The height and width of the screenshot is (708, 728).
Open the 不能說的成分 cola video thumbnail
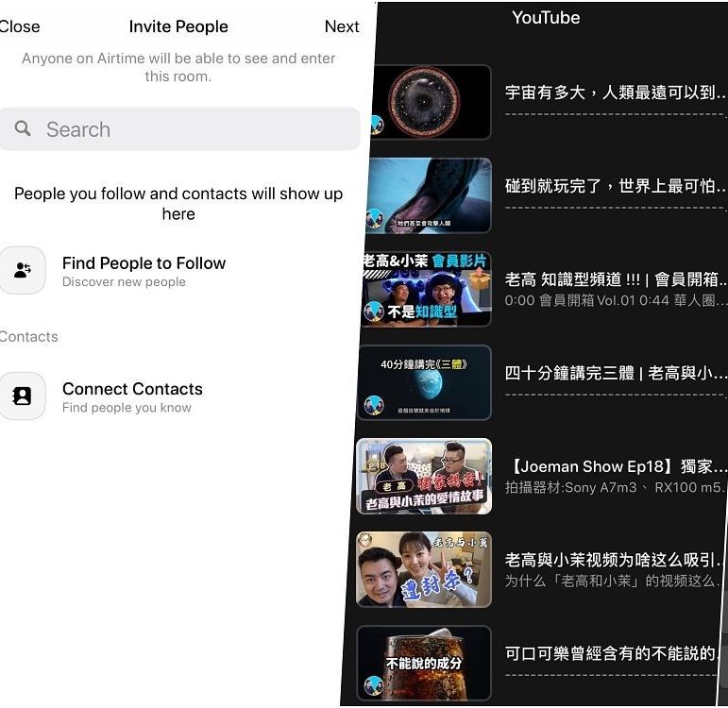coord(425,663)
